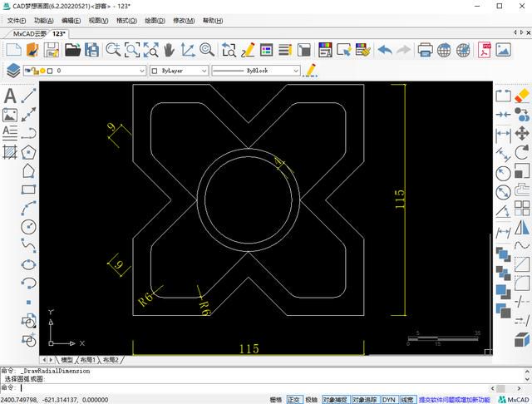Open the ByLayer color dropdown

[204, 71]
